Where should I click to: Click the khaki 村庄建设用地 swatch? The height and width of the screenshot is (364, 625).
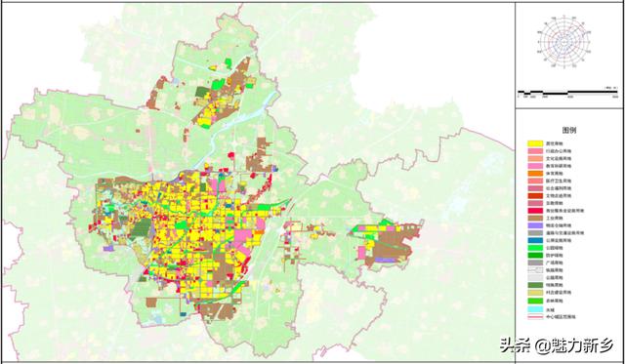(535, 293)
